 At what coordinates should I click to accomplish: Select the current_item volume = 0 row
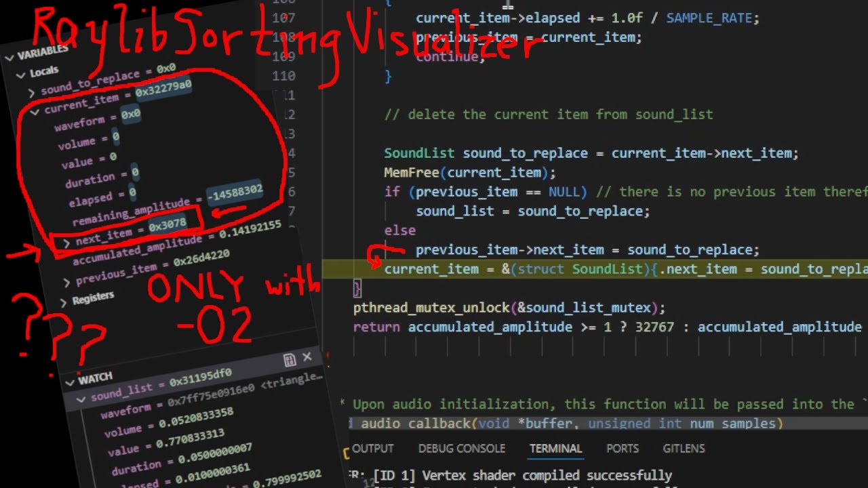pyautogui.click(x=89, y=140)
